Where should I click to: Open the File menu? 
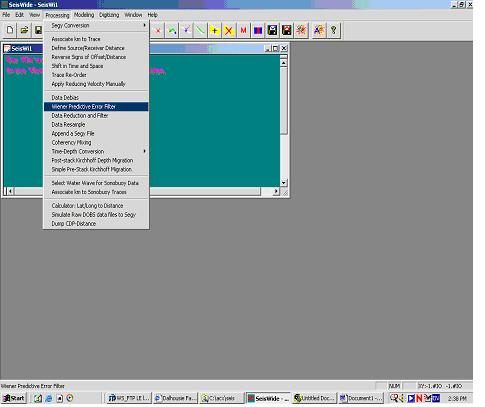[6, 15]
